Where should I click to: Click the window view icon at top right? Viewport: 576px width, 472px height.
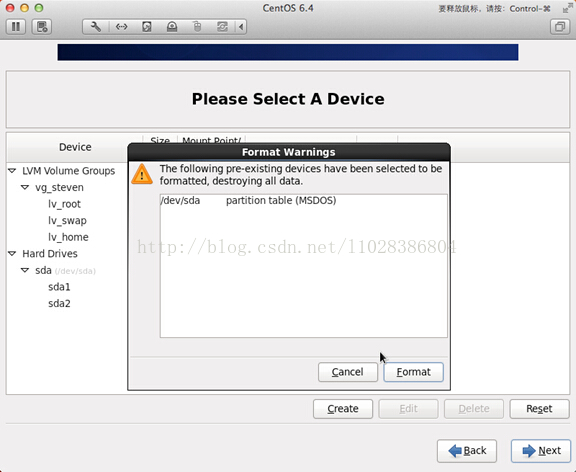point(560,27)
